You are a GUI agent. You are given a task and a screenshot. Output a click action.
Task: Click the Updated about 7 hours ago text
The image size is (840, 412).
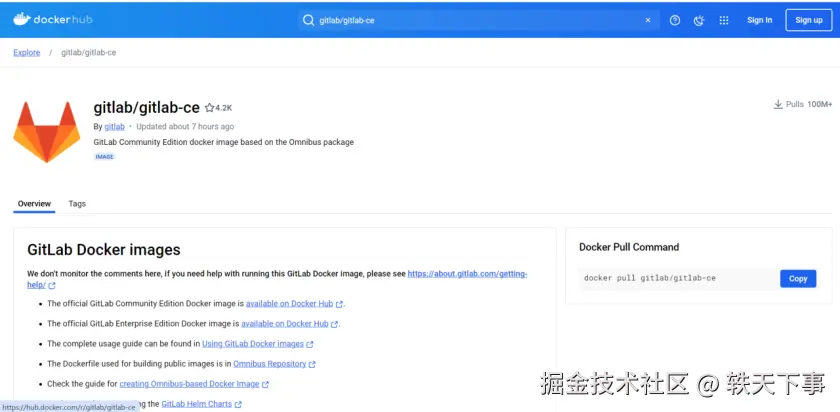point(185,126)
